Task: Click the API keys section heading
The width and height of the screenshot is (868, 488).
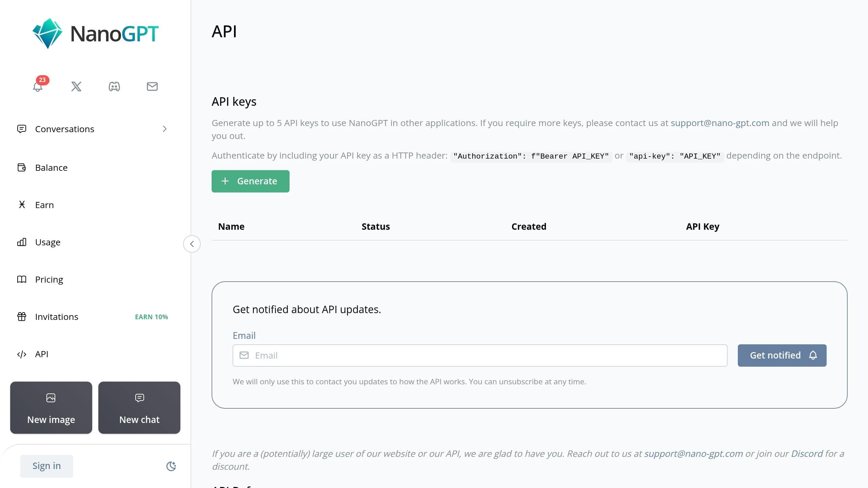Action: [x=234, y=102]
